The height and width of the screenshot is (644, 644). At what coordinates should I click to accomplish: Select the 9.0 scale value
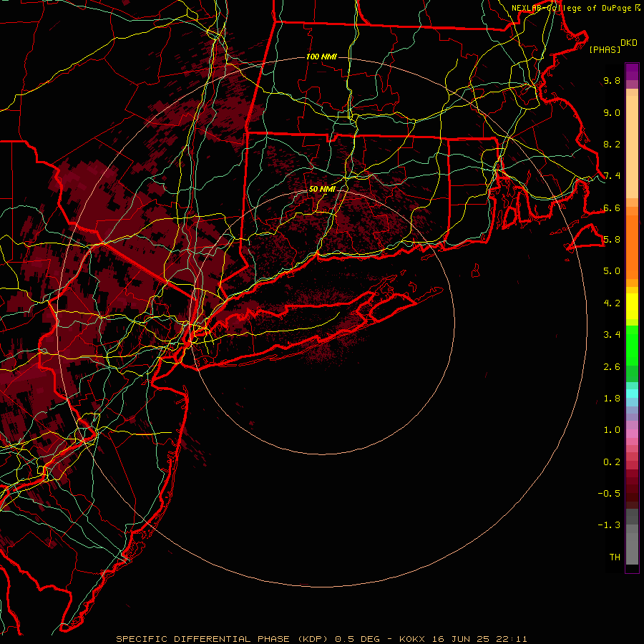coord(612,112)
